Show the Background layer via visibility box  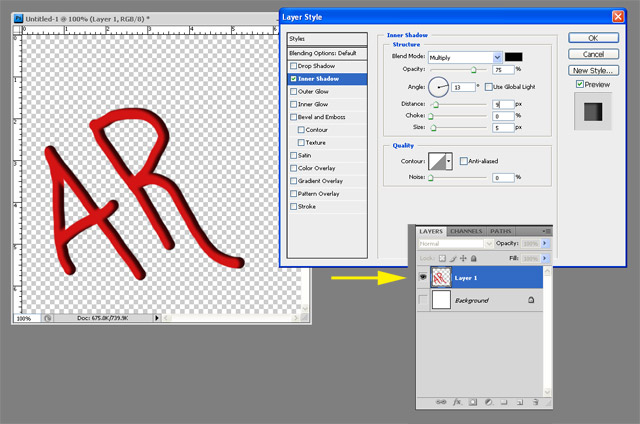pyautogui.click(x=423, y=300)
